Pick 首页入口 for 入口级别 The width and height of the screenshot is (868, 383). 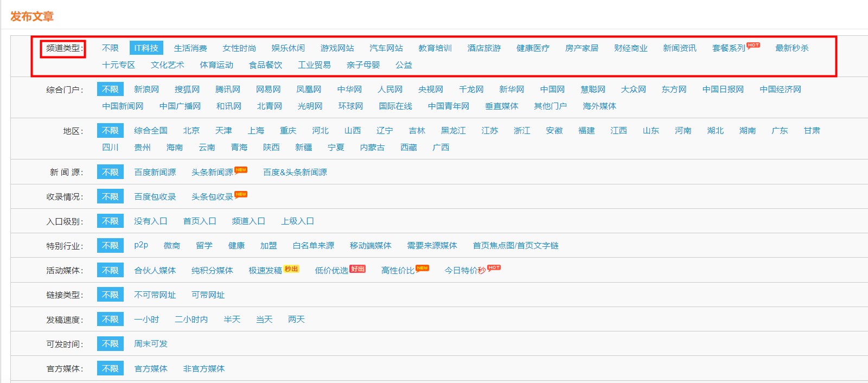tap(200, 221)
